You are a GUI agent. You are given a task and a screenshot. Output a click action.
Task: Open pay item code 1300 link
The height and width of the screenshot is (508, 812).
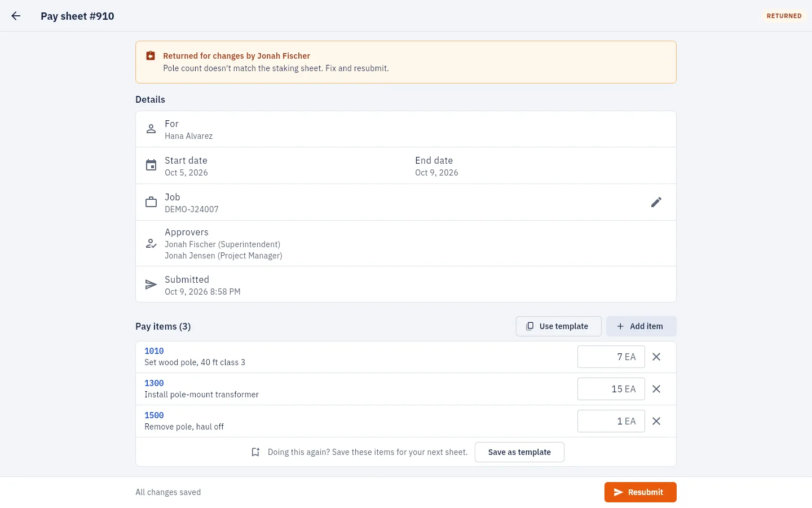pyautogui.click(x=154, y=383)
